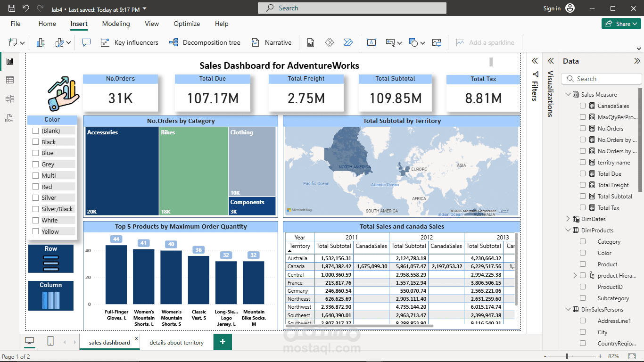Insert a Paginated report visual
The height and width of the screenshot is (362, 644).
(x=311, y=42)
